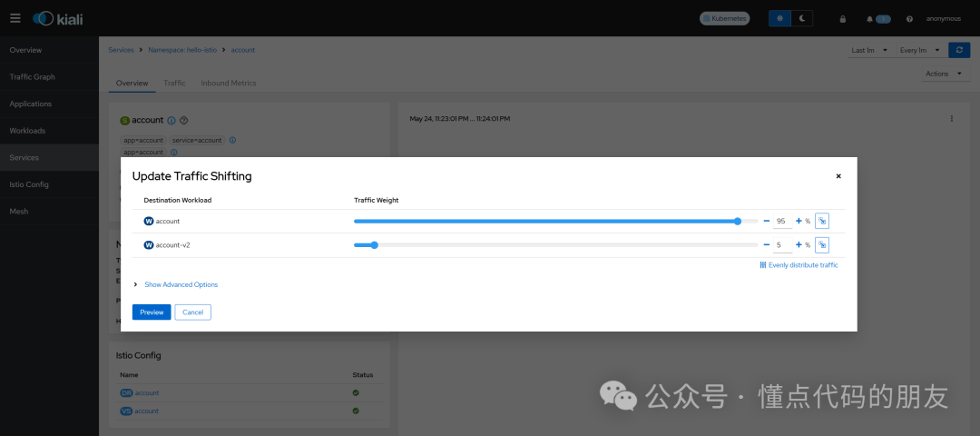This screenshot has width=980, height=436.
Task: Click the DR badge icon
Action: (126, 392)
